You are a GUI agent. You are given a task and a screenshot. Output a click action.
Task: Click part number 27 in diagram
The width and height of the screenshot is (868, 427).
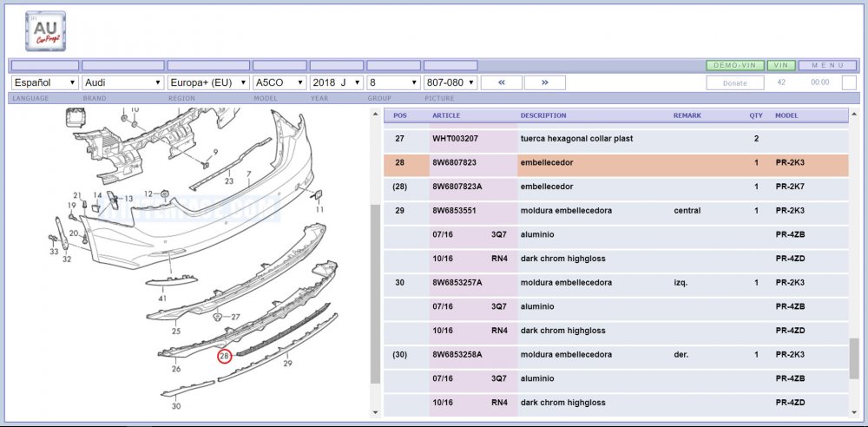point(236,317)
